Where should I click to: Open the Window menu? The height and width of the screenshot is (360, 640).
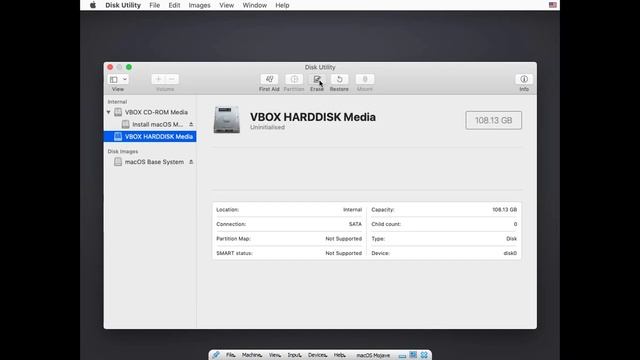[255, 5]
